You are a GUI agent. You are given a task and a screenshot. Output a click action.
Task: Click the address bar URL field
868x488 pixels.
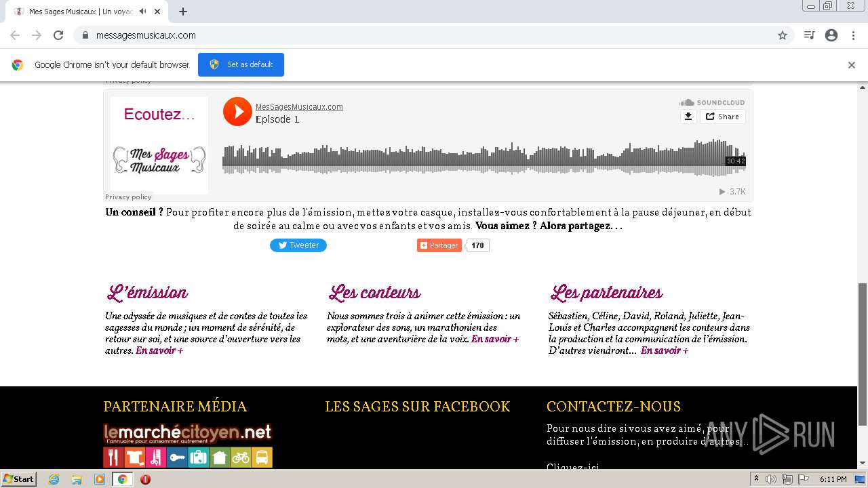(434, 35)
